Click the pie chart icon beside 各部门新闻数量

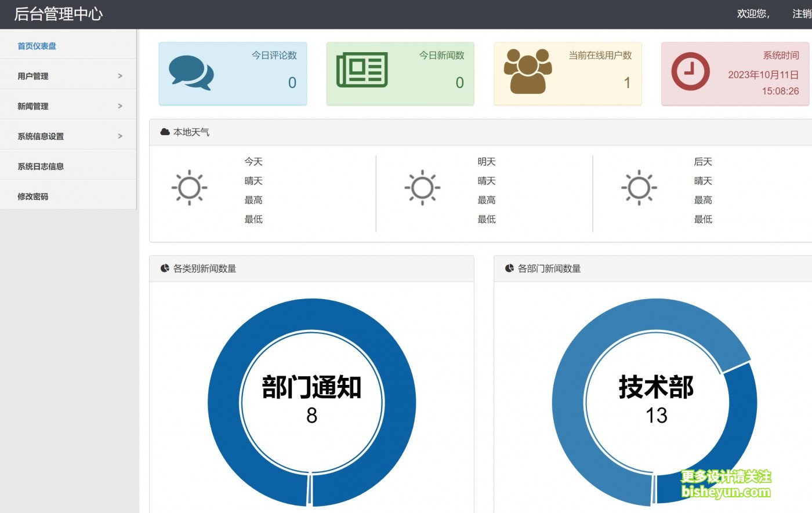pos(509,268)
